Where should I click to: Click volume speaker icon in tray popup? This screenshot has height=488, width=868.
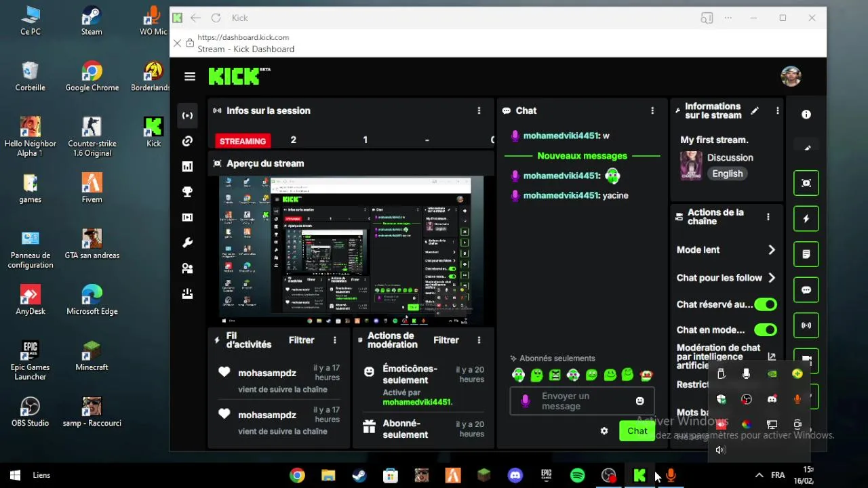click(720, 450)
